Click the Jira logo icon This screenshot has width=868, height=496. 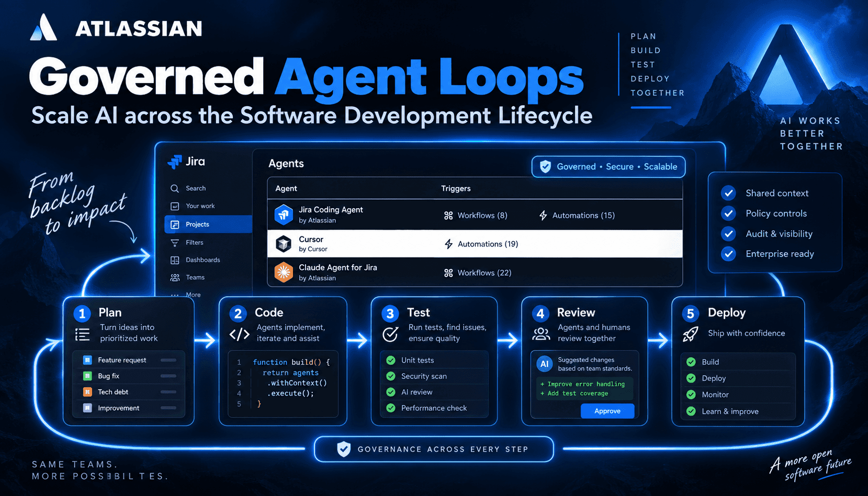click(174, 162)
